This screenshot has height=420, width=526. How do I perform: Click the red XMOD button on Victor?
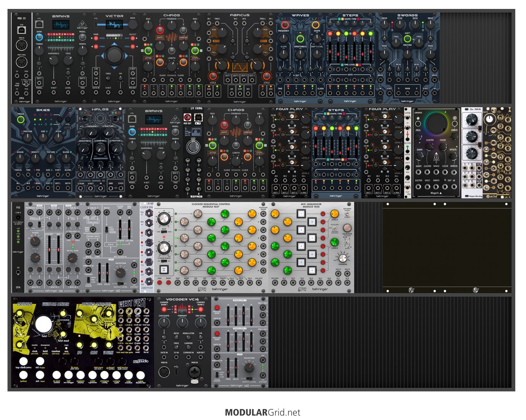[96, 38]
